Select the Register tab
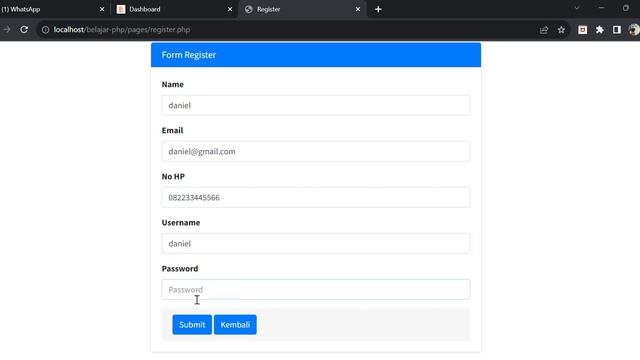Image resolution: width=640 pixels, height=360 pixels. [x=302, y=9]
